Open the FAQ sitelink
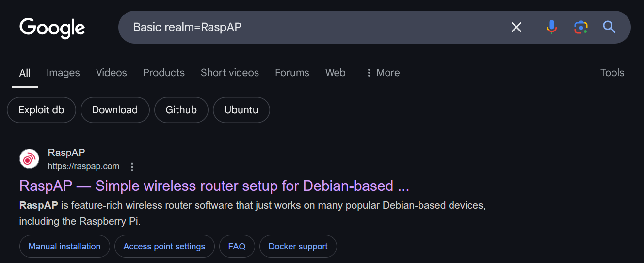 [237, 247]
